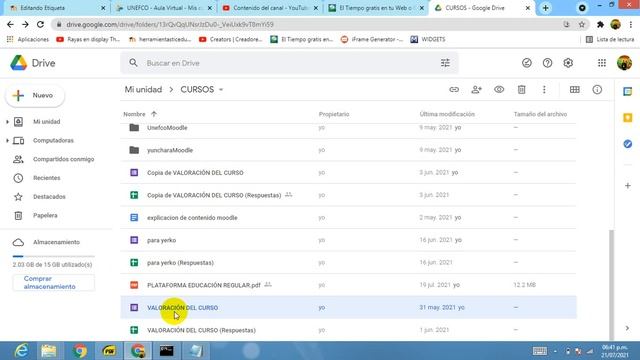Open Chrome three-dot menu
The height and width of the screenshot is (360, 640).
631,24
